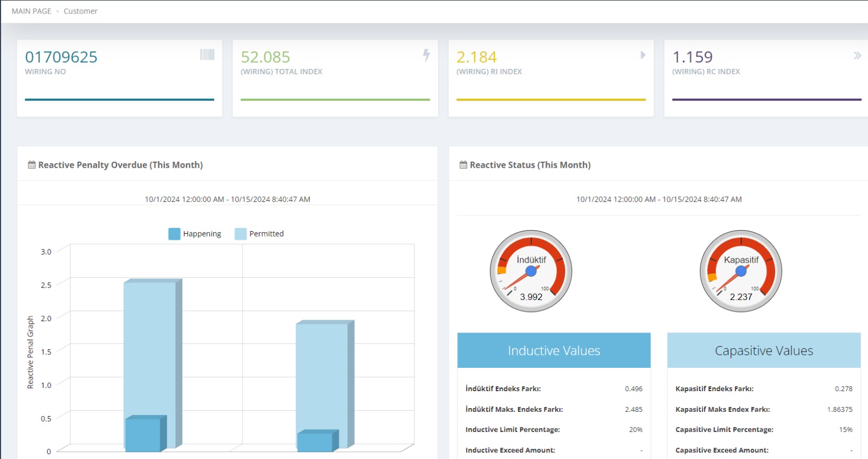Click the tall light-blue Permitted bar on left
This screenshot has height=459, width=868.
click(149, 347)
